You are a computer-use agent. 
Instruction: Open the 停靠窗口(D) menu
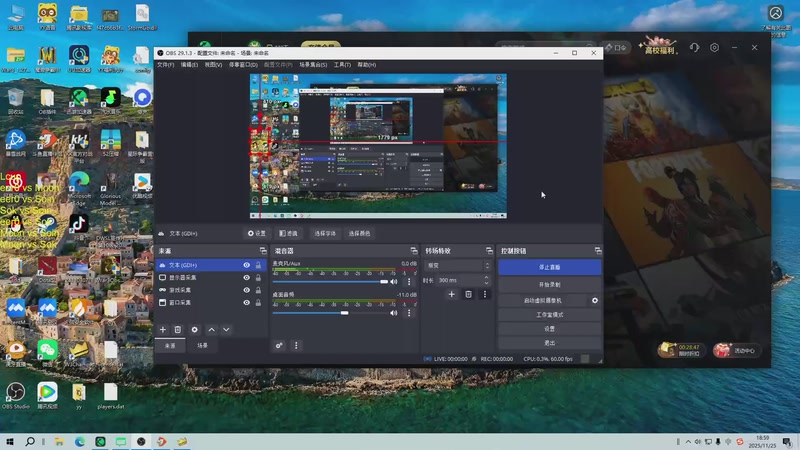[x=243, y=65]
